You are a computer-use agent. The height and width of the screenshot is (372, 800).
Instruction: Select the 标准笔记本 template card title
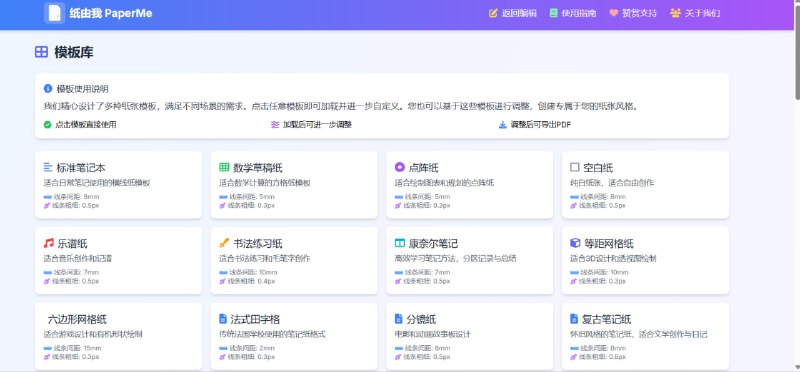point(81,167)
